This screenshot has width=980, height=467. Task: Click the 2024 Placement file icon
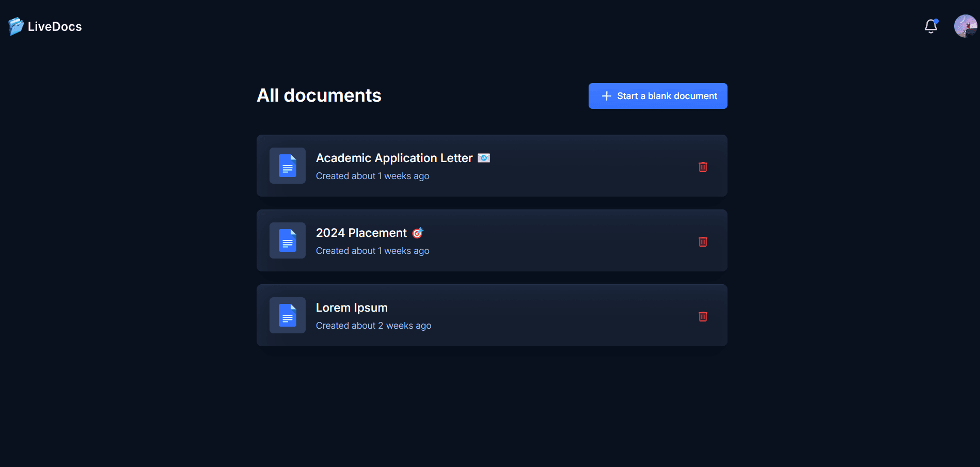click(288, 240)
